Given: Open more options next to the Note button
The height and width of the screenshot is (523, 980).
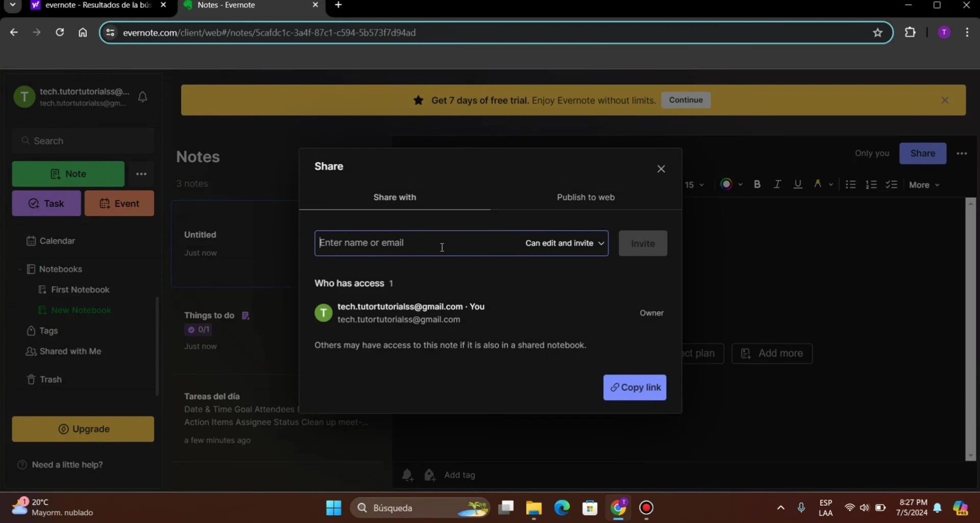Looking at the screenshot, I should 141,174.
